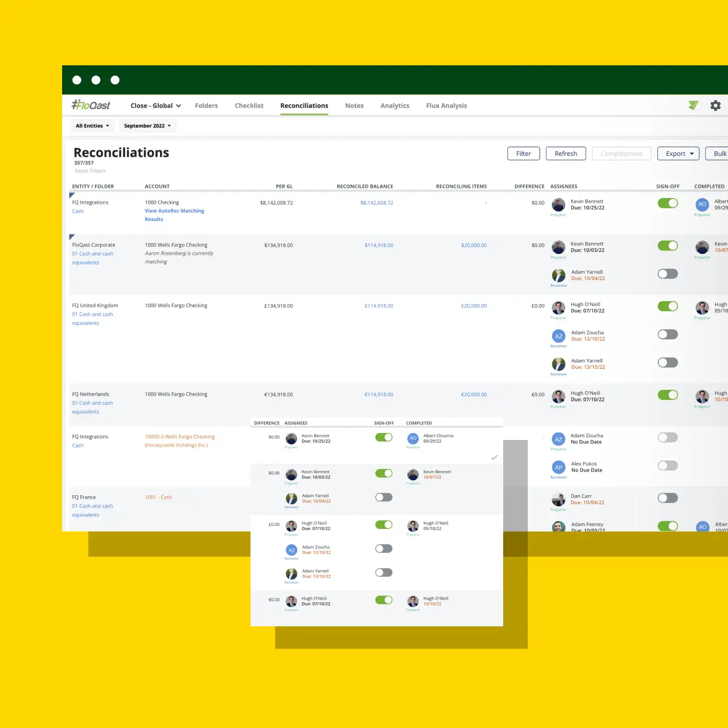728x728 pixels.
Task: Open the 1001 - Cash account link
Action: coord(158,497)
